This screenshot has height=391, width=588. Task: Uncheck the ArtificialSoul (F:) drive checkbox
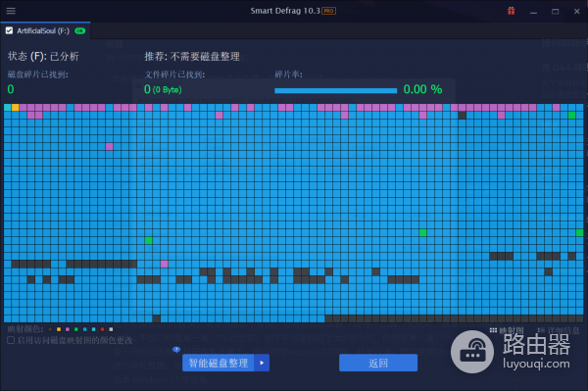[10, 30]
